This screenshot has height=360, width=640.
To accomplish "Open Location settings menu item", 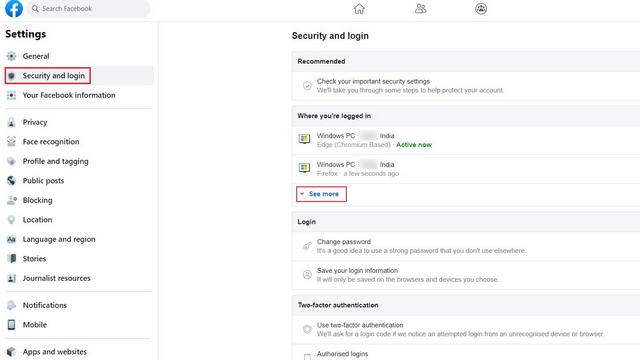I will pyautogui.click(x=79, y=220).
